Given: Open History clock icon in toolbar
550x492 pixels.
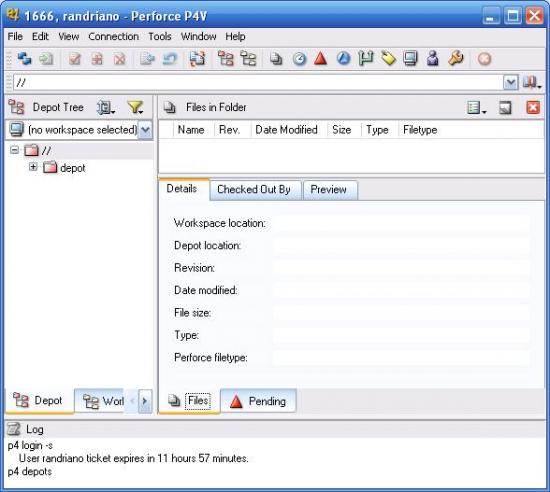Looking at the screenshot, I should pyautogui.click(x=299, y=59).
